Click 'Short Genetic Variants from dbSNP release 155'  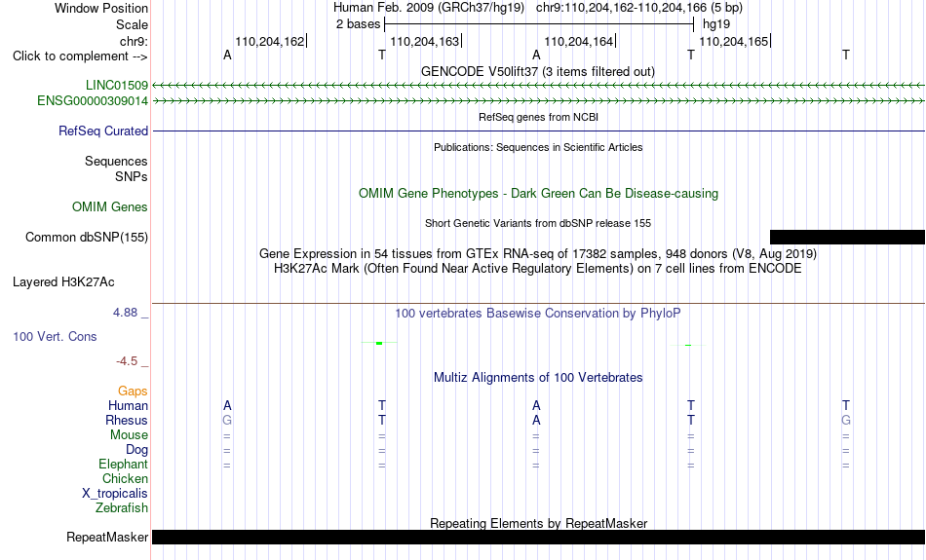(x=538, y=224)
